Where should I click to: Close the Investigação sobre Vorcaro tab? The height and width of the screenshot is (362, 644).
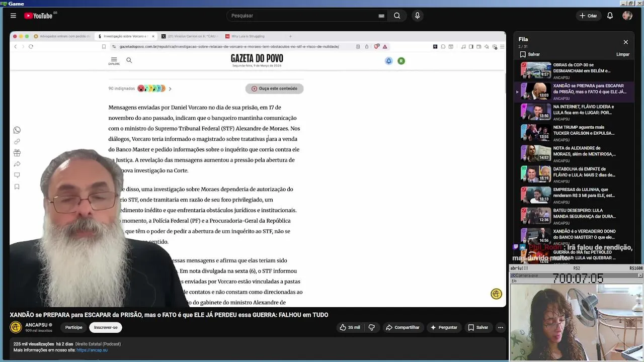[153, 36]
